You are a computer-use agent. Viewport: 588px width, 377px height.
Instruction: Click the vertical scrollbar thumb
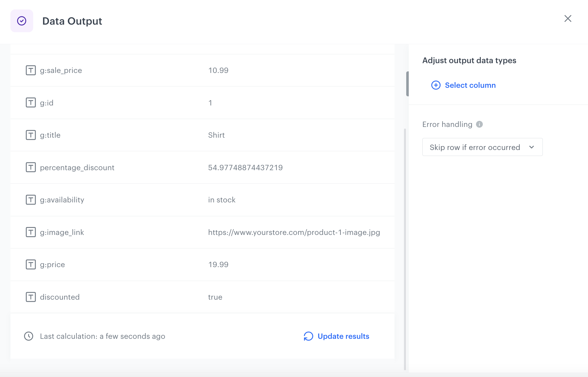click(407, 84)
